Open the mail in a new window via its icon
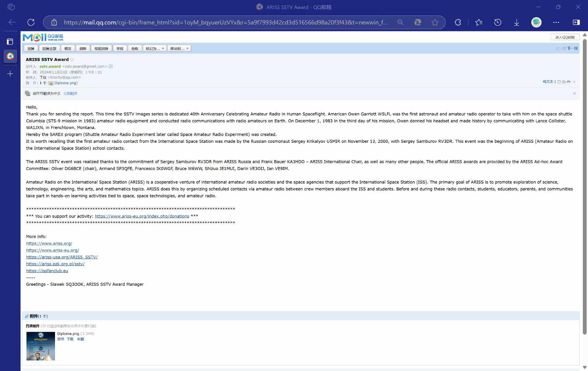Image resolution: width=588 pixels, height=371 pixels. [x=559, y=82]
